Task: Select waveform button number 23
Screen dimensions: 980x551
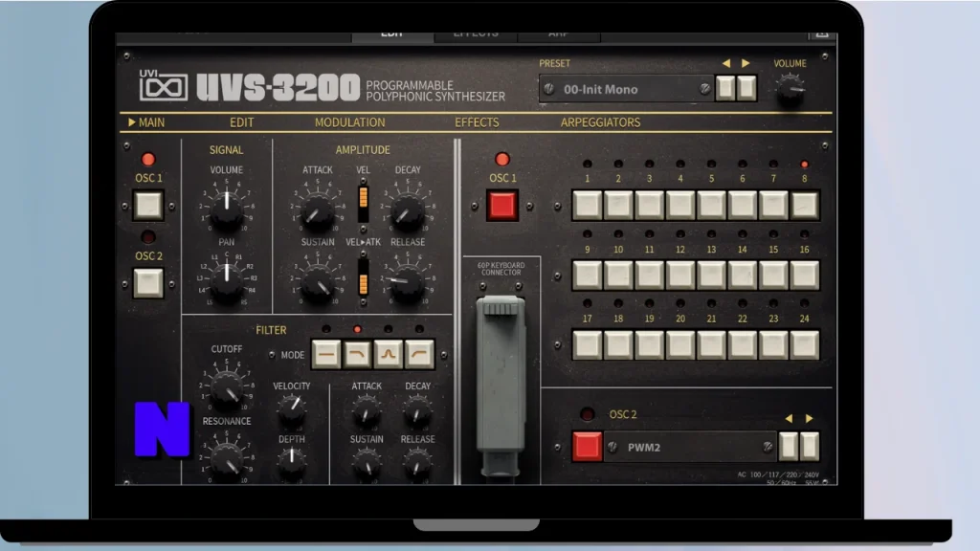Action: click(x=773, y=344)
